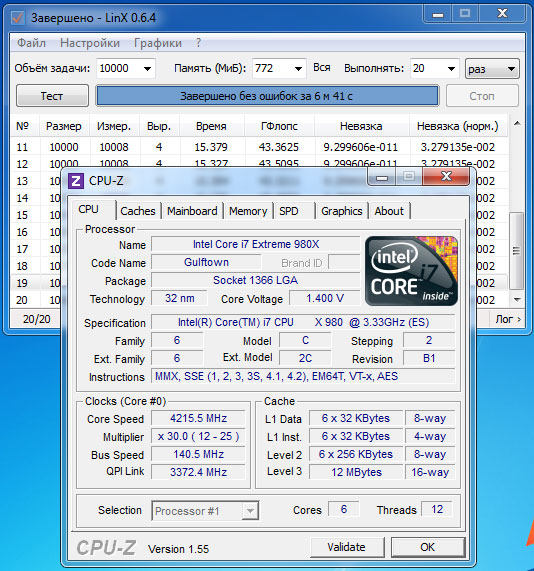Click the completed progress bar status
The image size is (534, 571).
click(267, 96)
